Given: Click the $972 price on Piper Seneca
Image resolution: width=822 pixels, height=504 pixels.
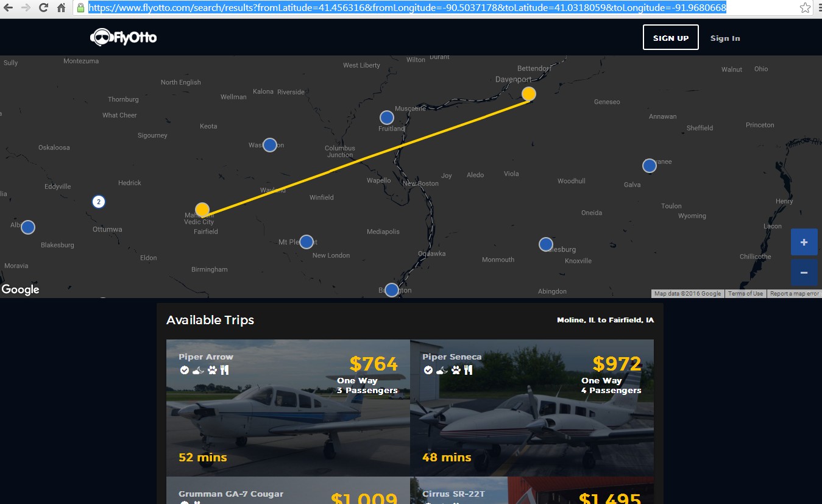Looking at the screenshot, I should (x=617, y=364).
